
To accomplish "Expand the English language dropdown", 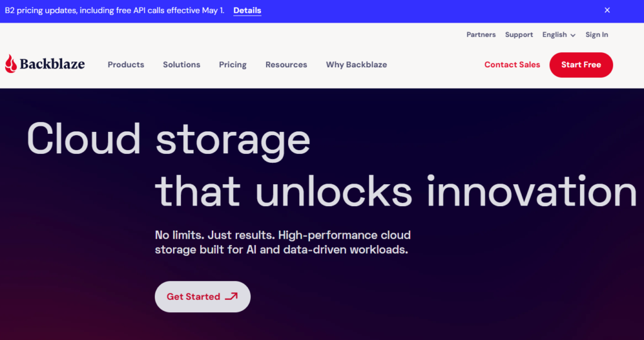I will coord(558,35).
